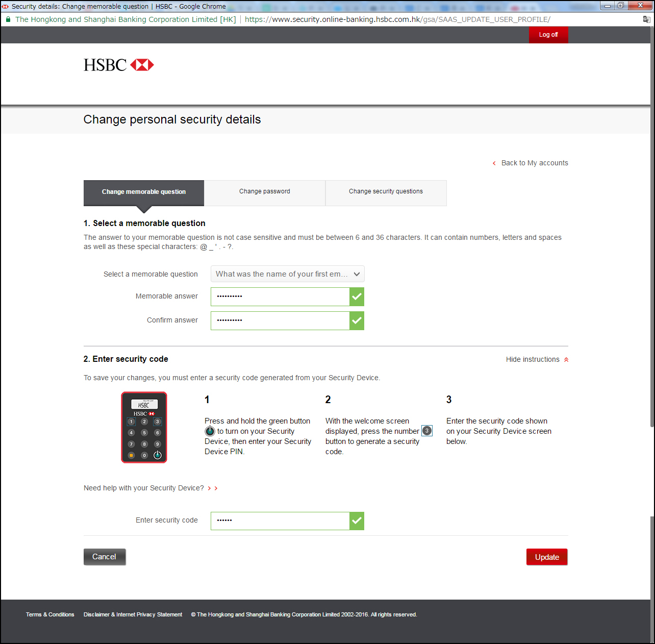Click the green power button icon in step 1
This screenshot has width=655, height=644.
[210, 431]
